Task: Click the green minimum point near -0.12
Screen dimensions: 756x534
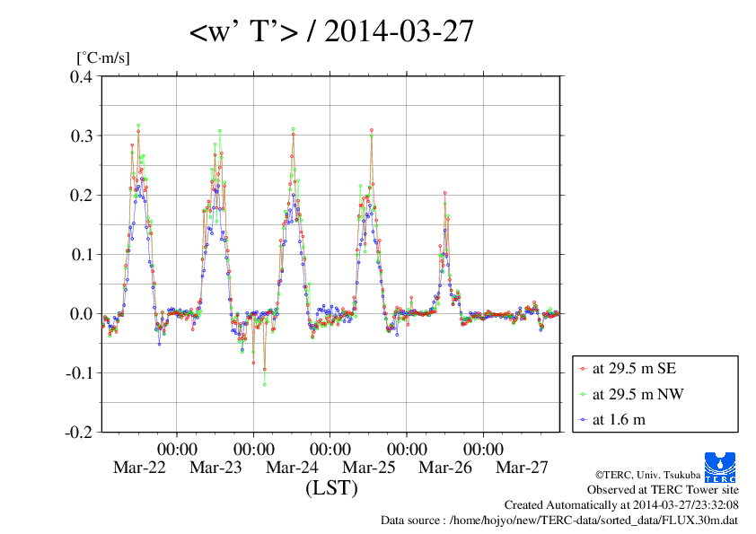Action: [265, 385]
